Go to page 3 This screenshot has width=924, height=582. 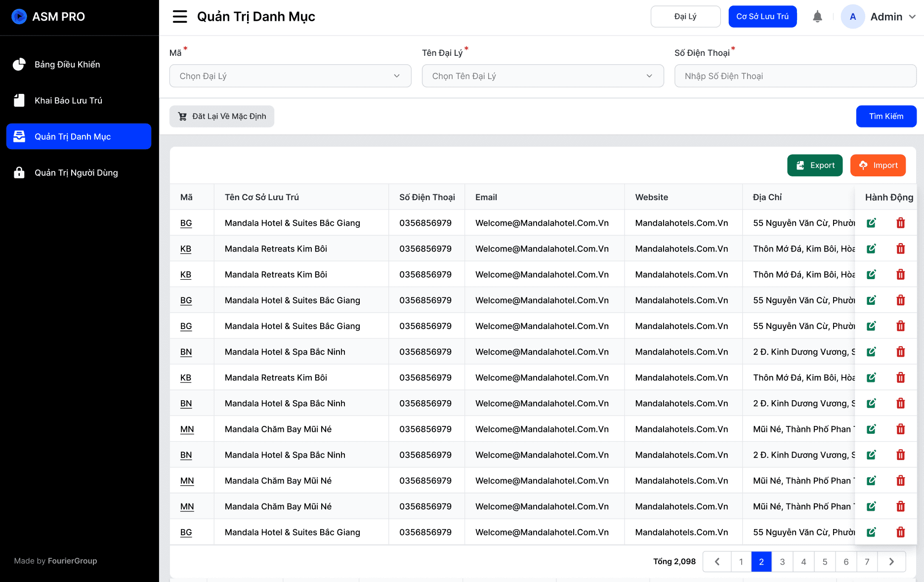tap(782, 562)
